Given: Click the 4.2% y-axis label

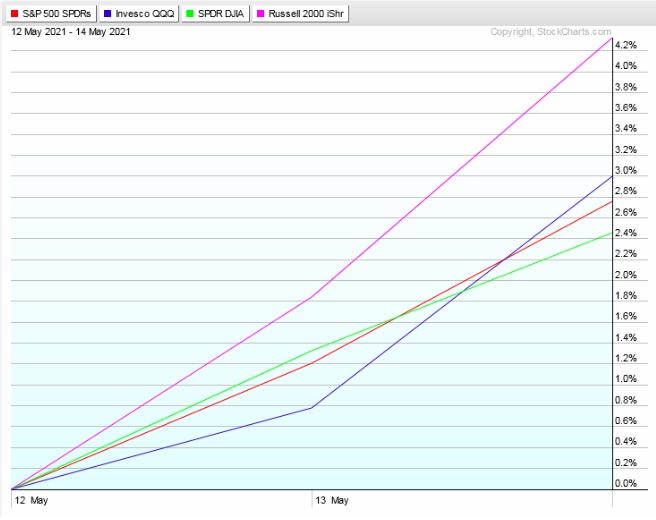Looking at the screenshot, I should [625, 45].
